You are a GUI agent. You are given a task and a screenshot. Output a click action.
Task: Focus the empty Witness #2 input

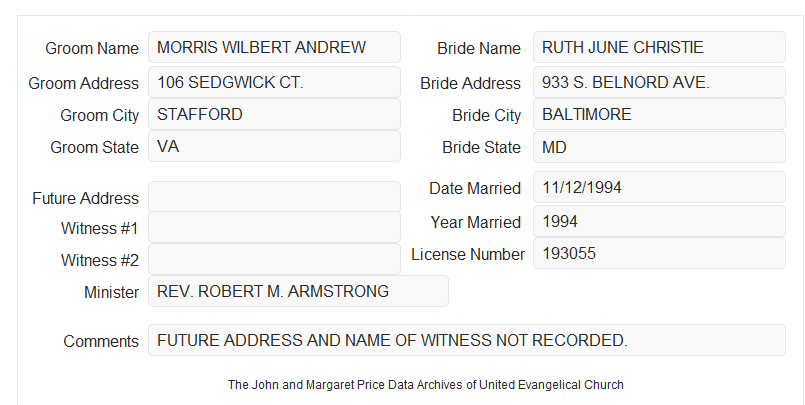[x=274, y=259]
